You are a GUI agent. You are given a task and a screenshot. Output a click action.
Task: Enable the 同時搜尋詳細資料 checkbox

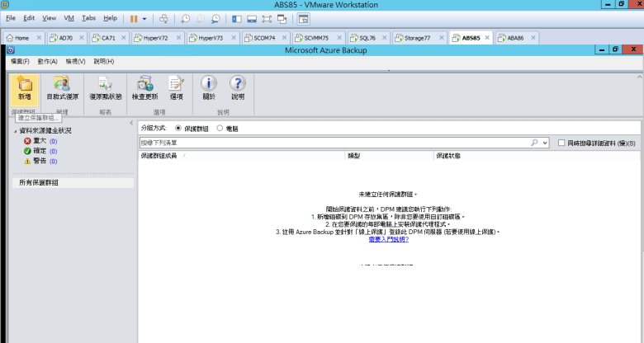(x=561, y=143)
